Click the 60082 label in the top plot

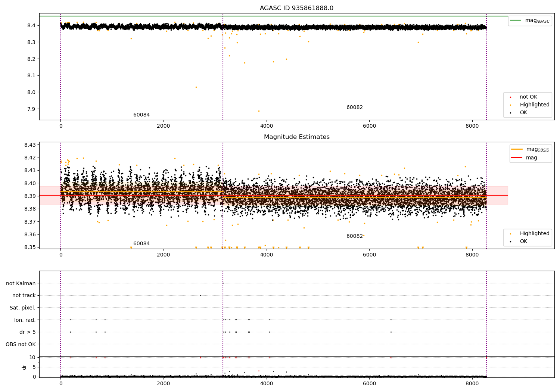pyautogui.click(x=355, y=108)
